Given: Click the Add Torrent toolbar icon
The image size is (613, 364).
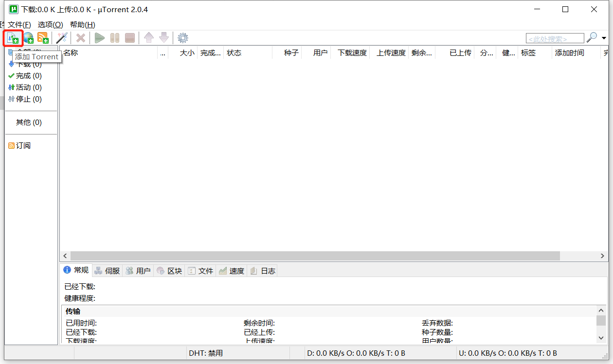Looking at the screenshot, I should 13,38.
